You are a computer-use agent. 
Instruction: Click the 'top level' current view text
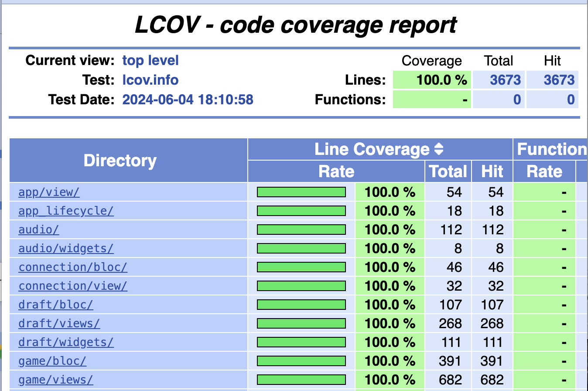(150, 61)
